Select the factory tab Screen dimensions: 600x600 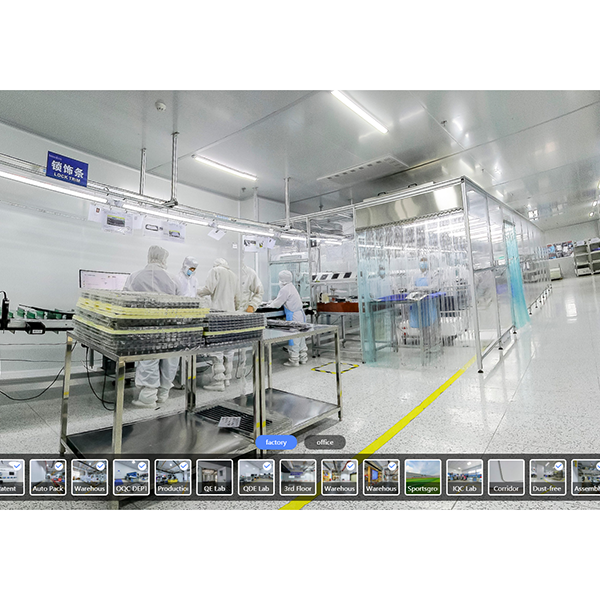pos(276,442)
